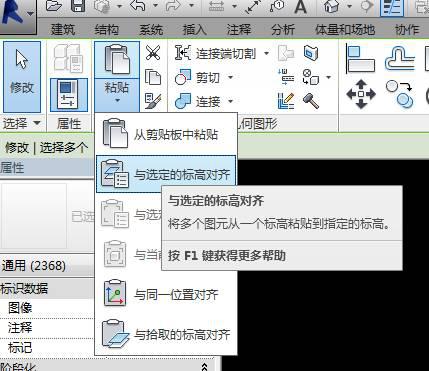Click the 剪切 cut geometry tool
The width and height of the screenshot is (429, 371).
[x=197, y=78]
